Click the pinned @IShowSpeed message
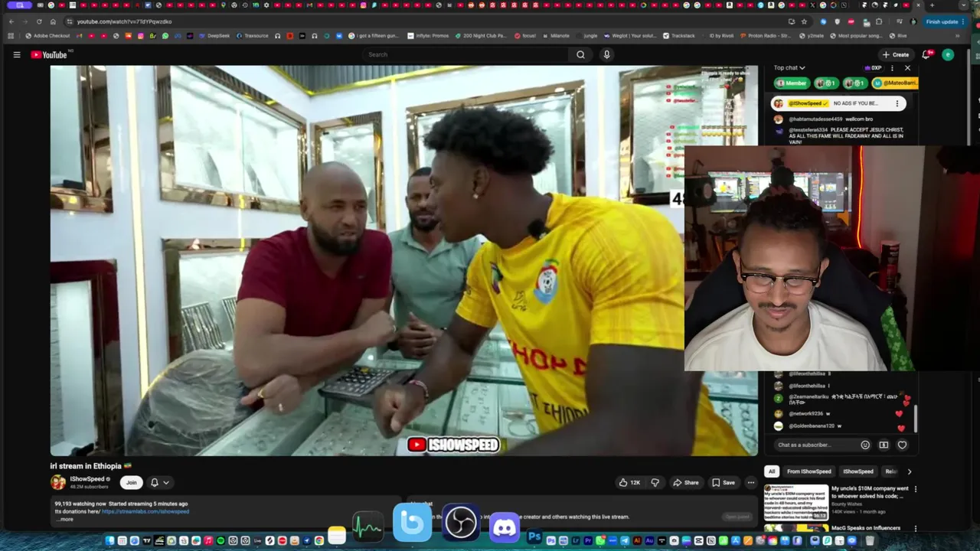The image size is (980, 551). point(838,103)
